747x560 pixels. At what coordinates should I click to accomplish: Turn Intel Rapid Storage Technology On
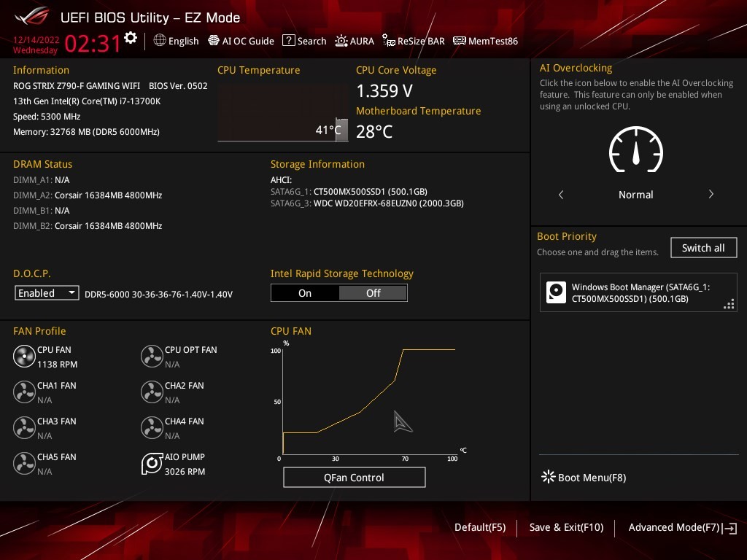click(x=305, y=293)
